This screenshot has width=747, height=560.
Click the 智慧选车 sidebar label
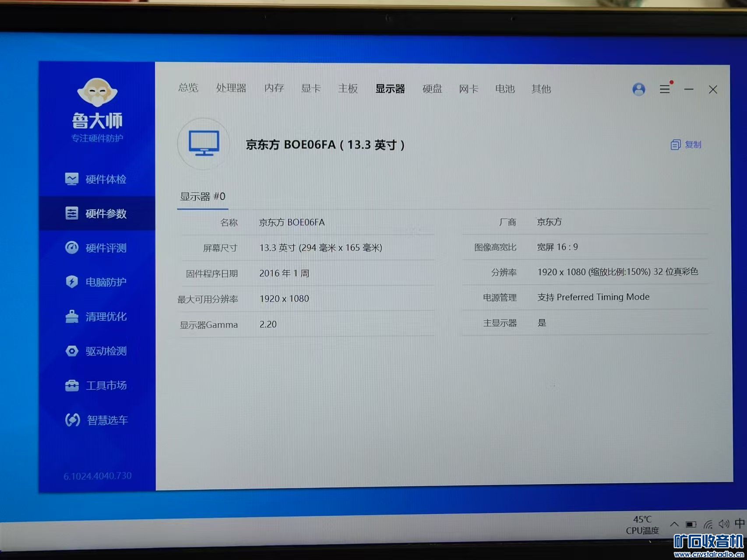pos(107,420)
